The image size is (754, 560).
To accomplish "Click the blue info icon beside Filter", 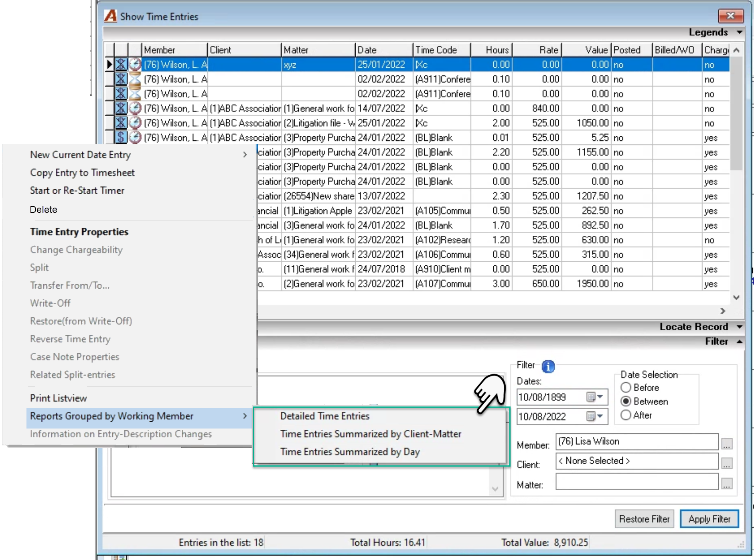I will [548, 366].
